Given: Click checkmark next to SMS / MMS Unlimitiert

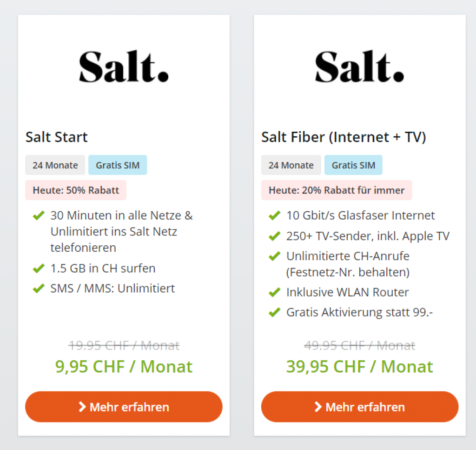Looking at the screenshot, I should (x=38, y=289).
